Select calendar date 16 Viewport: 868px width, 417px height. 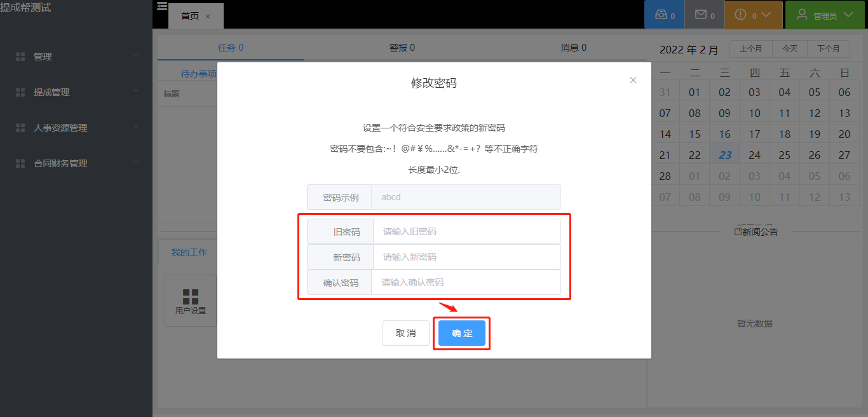click(x=725, y=134)
